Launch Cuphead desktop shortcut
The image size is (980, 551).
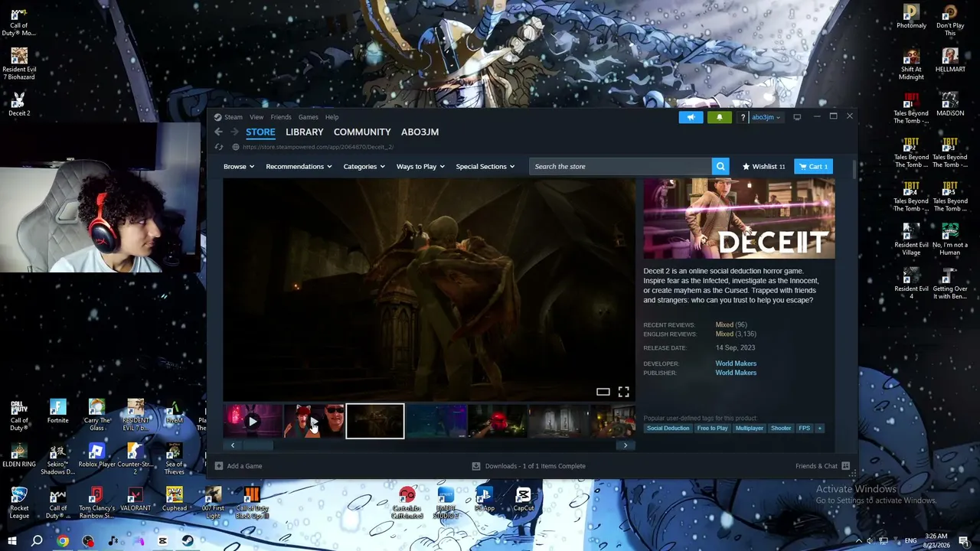tap(175, 500)
